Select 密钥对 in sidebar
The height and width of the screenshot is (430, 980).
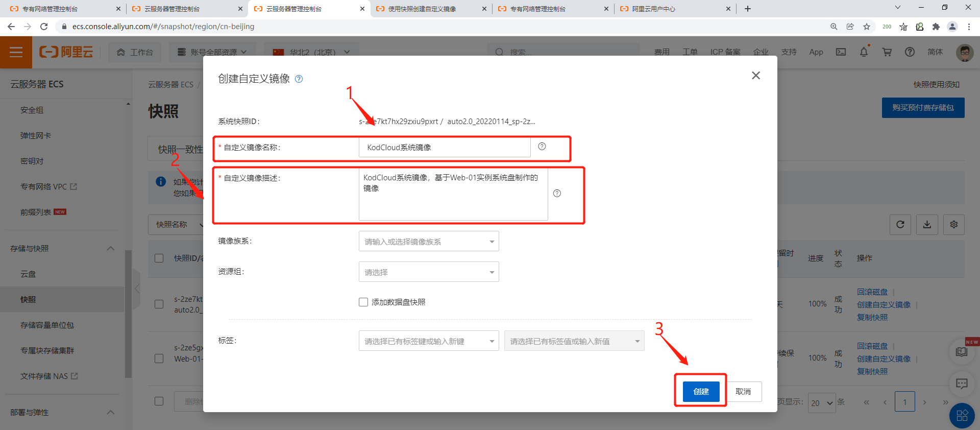click(32, 161)
